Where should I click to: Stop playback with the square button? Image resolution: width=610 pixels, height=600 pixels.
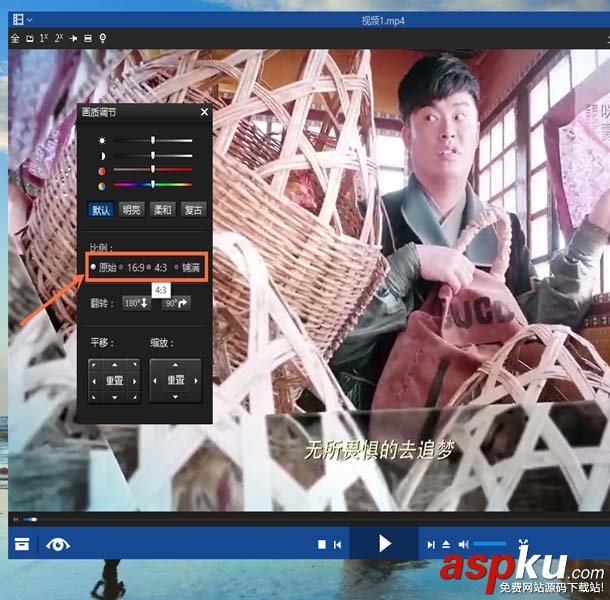coord(322,544)
